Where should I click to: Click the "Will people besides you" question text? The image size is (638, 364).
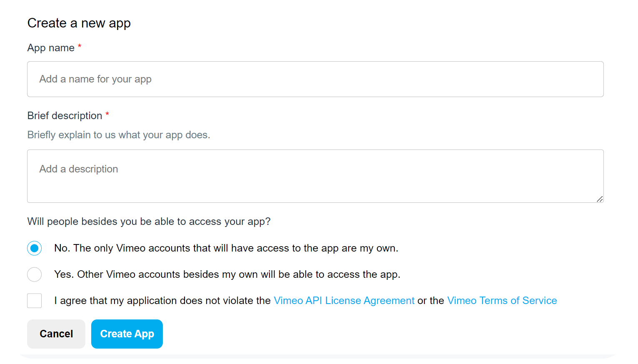click(149, 222)
